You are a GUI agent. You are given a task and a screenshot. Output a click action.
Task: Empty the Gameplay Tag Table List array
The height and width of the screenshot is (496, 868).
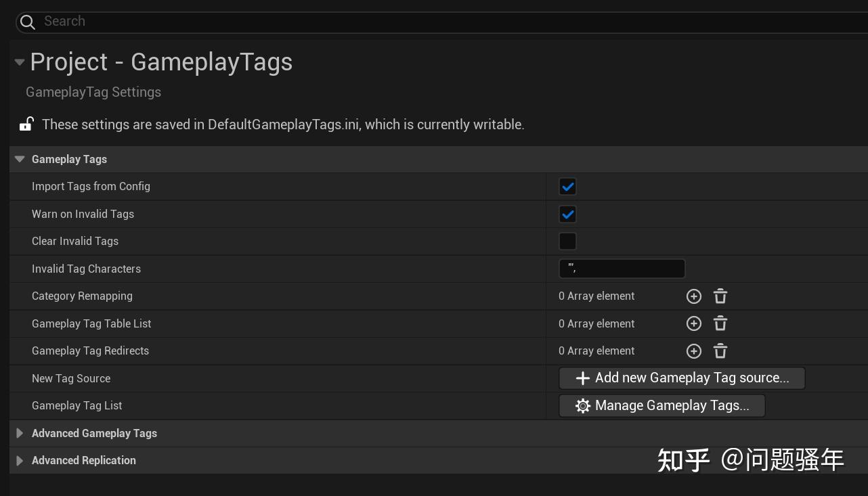click(x=720, y=323)
